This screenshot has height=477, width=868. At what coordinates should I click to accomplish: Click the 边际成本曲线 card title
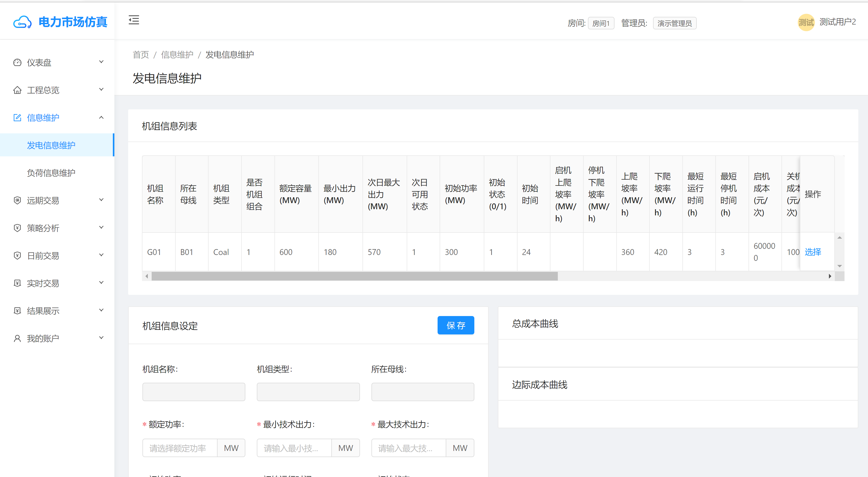tap(539, 385)
